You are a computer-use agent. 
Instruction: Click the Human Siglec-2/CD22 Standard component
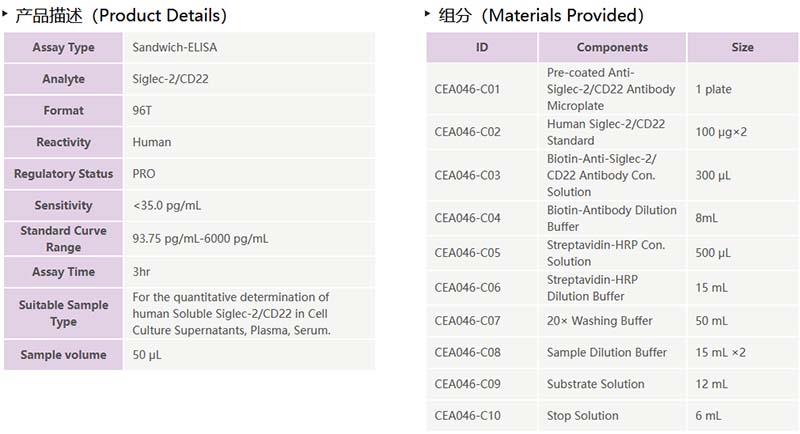(606, 132)
